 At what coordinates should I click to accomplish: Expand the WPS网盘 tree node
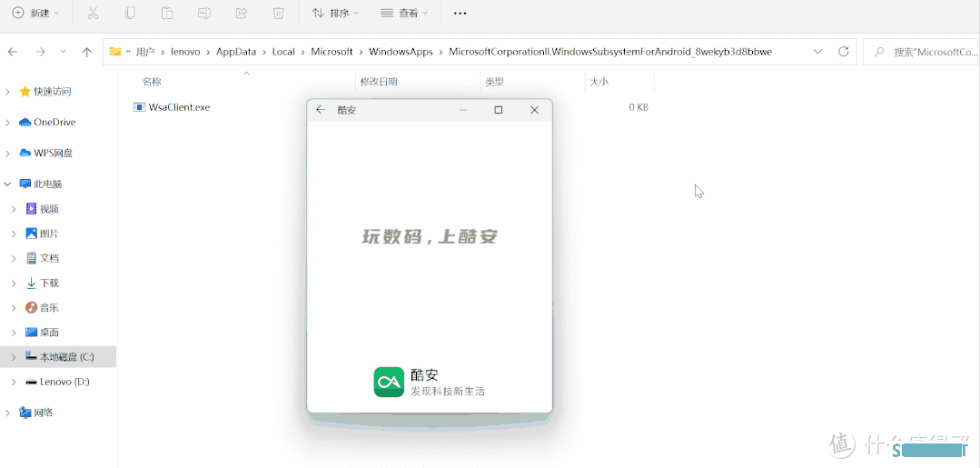coord(7,154)
